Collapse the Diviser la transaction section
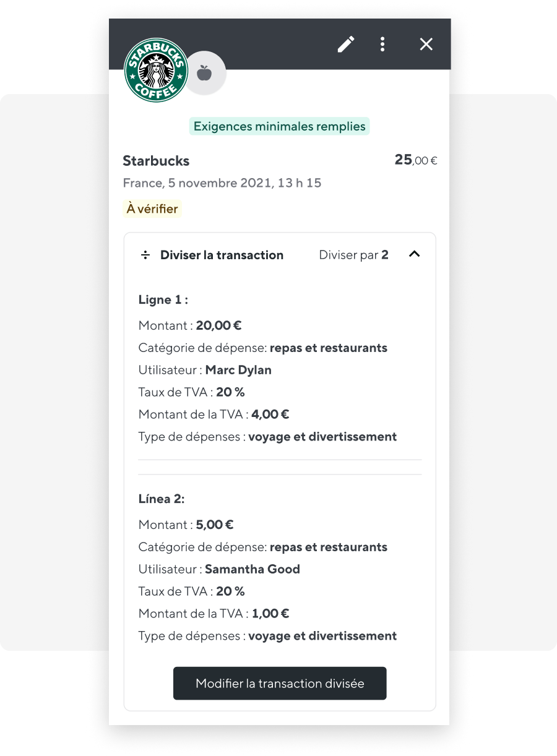This screenshot has width=557, height=756. (x=415, y=254)
